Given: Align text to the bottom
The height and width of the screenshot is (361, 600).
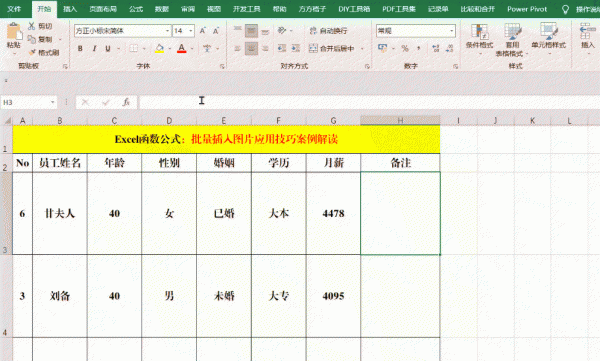Looking at the screenshot, I should [x=265, y=31].
